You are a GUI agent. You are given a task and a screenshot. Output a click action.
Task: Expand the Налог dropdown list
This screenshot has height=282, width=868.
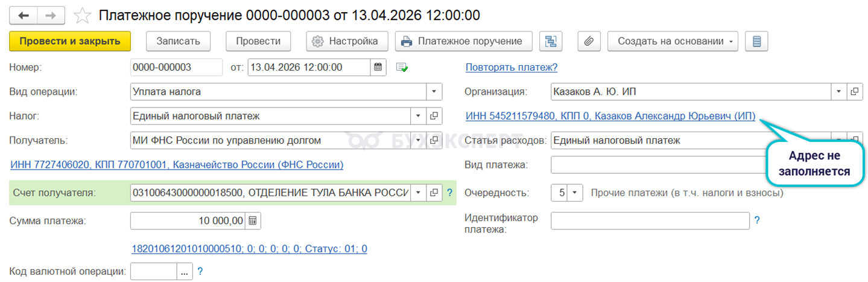[x=419, y=116]
